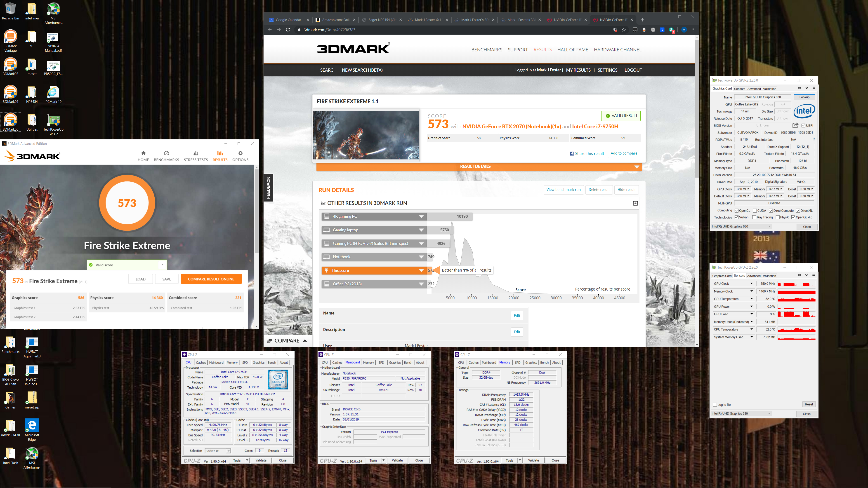Screen dimensions: 868x488
Task: Open the PCMark 10 desktop icon
Action: pyautogui.click(x=53, y=95)
